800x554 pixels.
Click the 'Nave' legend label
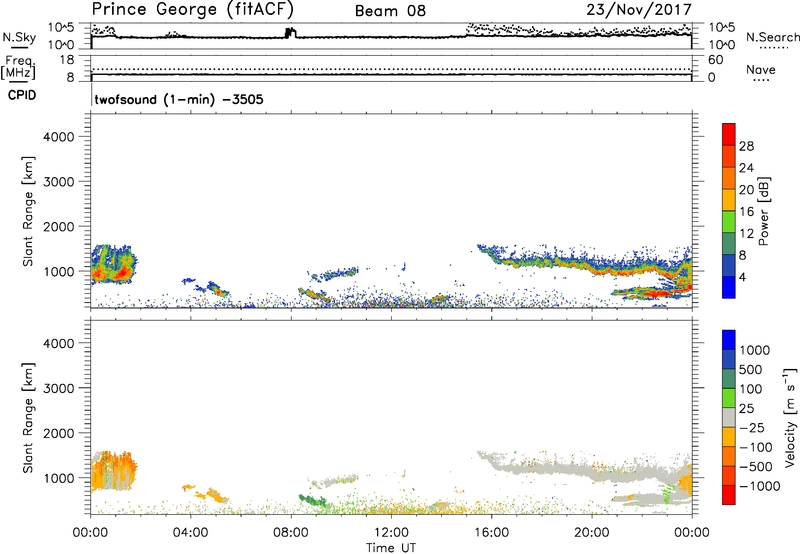(x=761, y=70)
